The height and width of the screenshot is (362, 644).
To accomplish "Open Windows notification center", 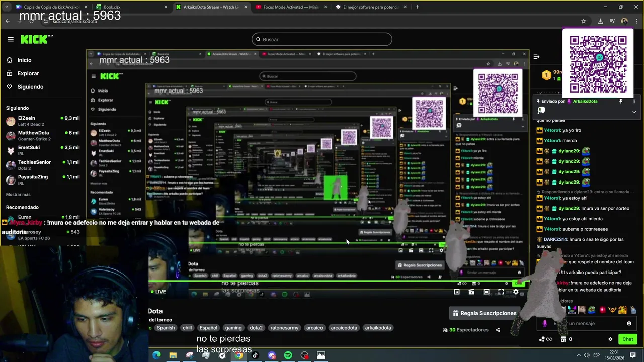I will click(x=633, y=355).
